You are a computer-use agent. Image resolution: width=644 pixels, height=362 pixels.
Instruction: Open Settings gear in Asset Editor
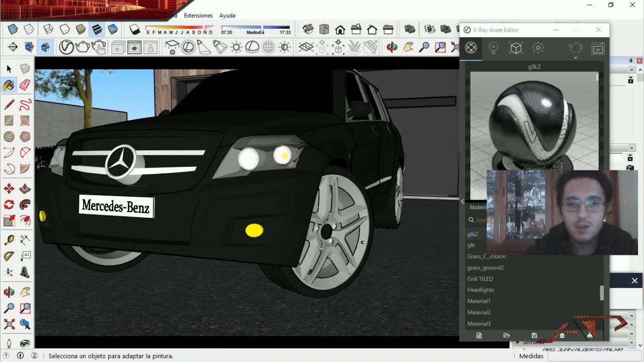538,48
